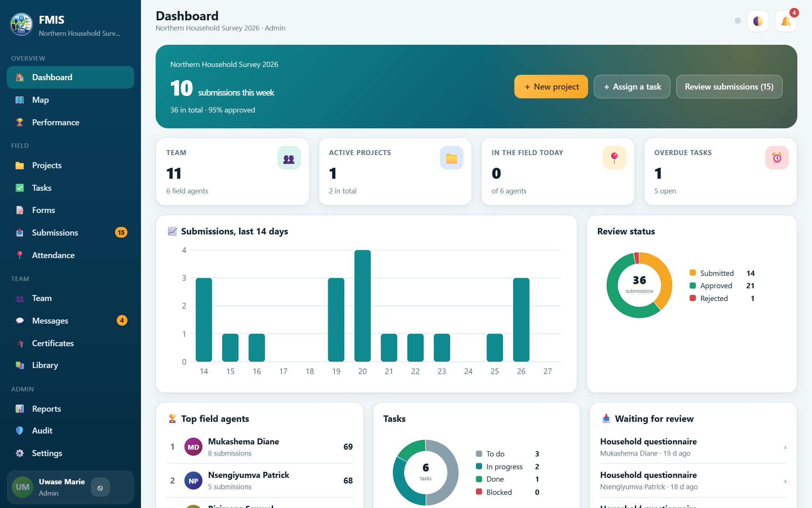Viewport: 812px width, 508px height.
Task: Click the "36 in total · 95% approved" text
Action: click(212, 110)
